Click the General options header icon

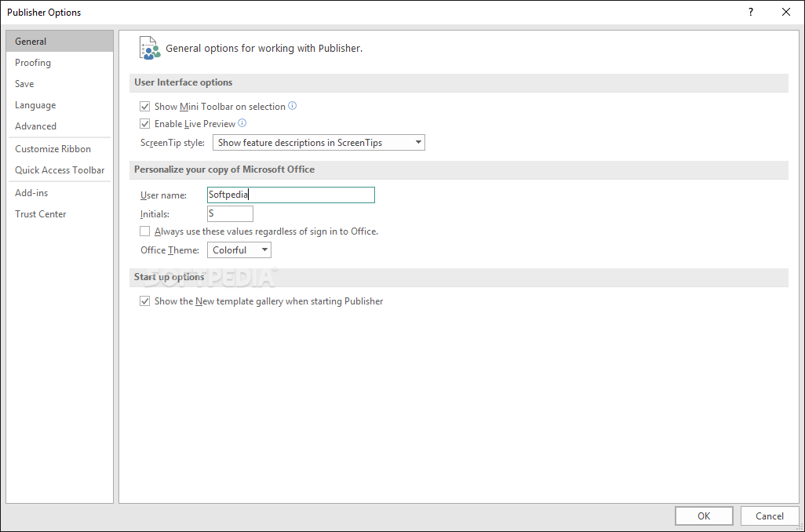(150, 49)
